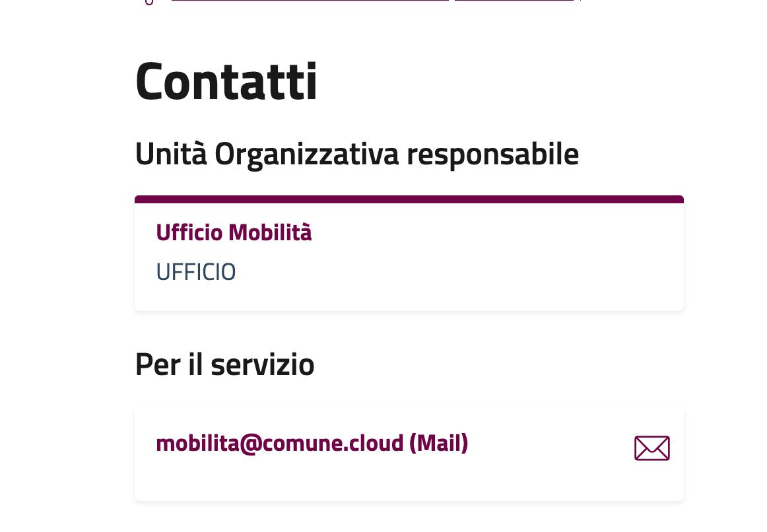The image size is (767, 532).
Task: Click the (Mail) label after the address
Action: pyautogui.click(x=438, y=443)
